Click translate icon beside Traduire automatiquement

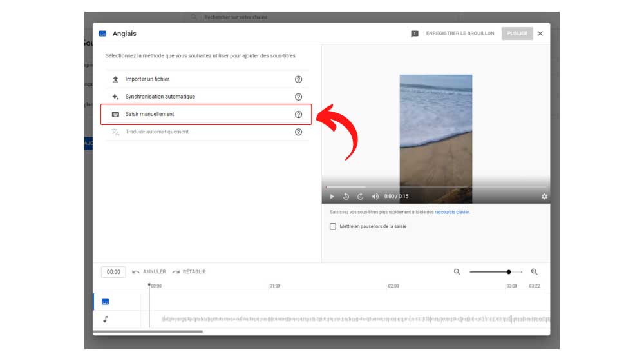(x=115, y=132)
